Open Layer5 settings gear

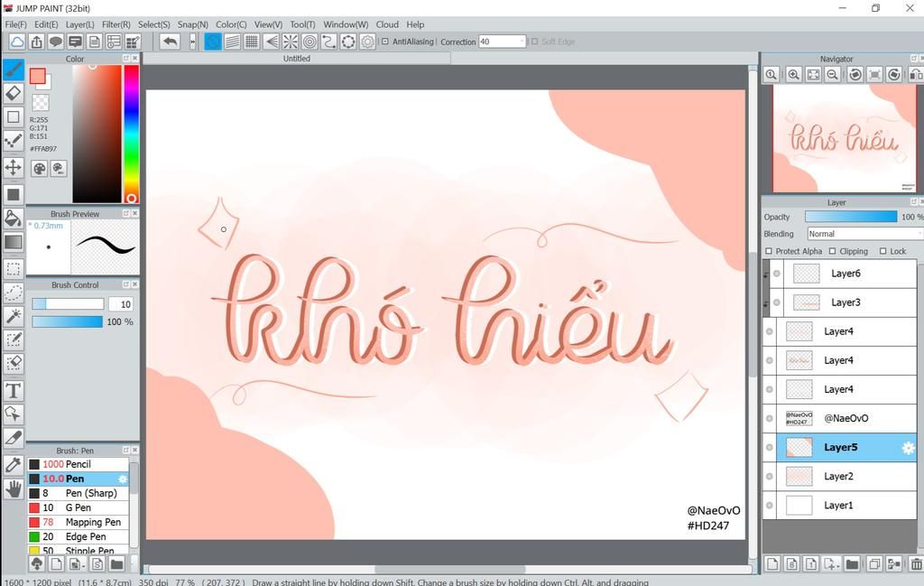click(908, 448)
